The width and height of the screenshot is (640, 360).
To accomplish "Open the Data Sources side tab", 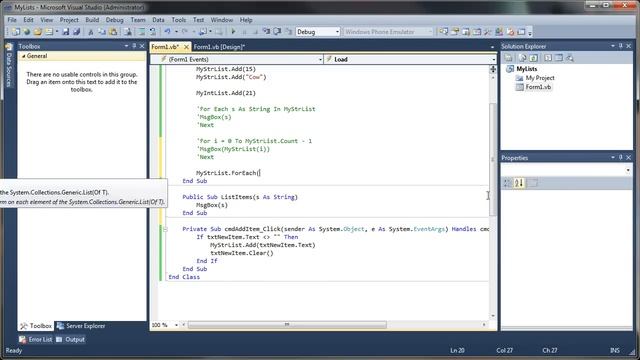I will click(x=9, y=65).
